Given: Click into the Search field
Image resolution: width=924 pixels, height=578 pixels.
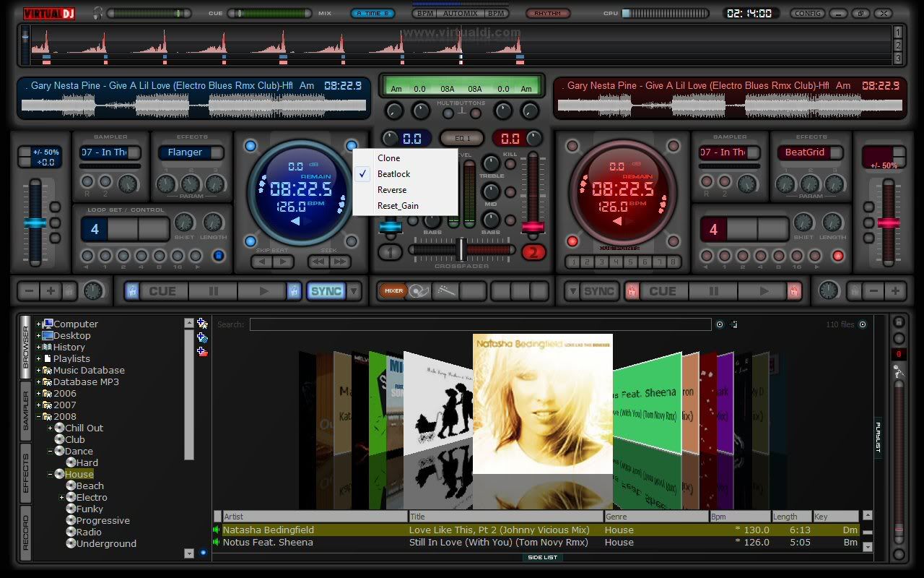Looking at the screenshot, I should pos(480,324).
